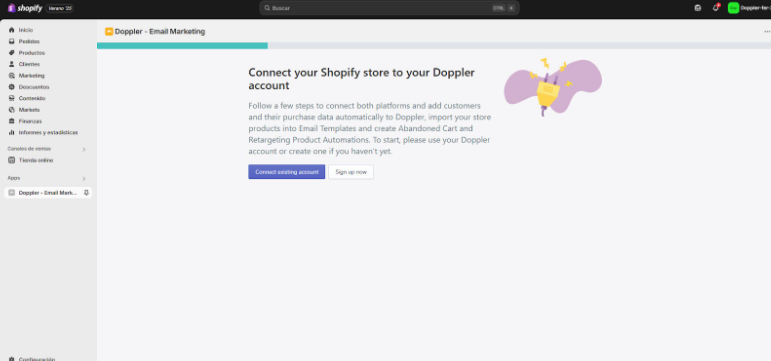The image size is (771, 361).
Task: Click the Descuentos discount icon
Action: (x=12, y=87)
